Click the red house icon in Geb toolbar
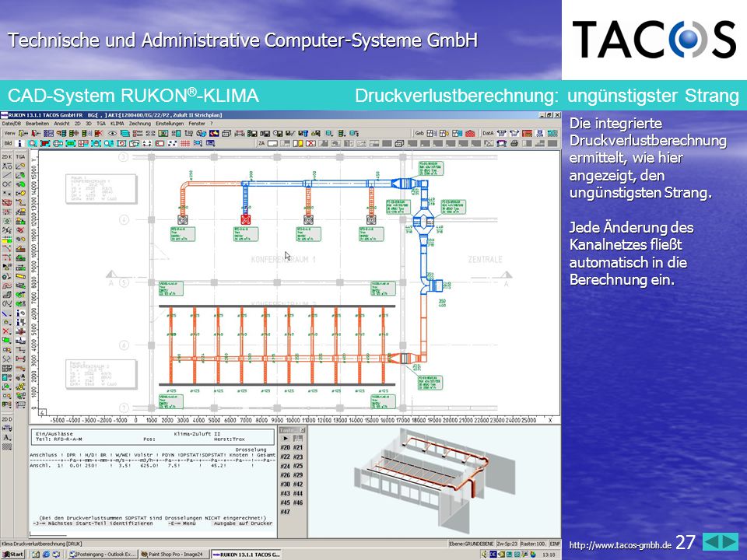 click(470, 133)
